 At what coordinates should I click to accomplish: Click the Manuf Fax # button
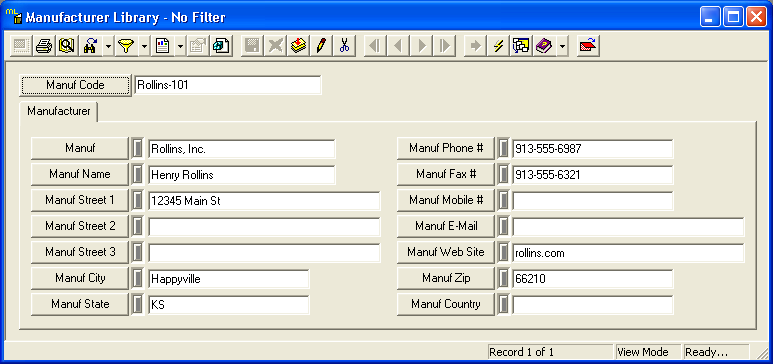(x=446, y=174)
